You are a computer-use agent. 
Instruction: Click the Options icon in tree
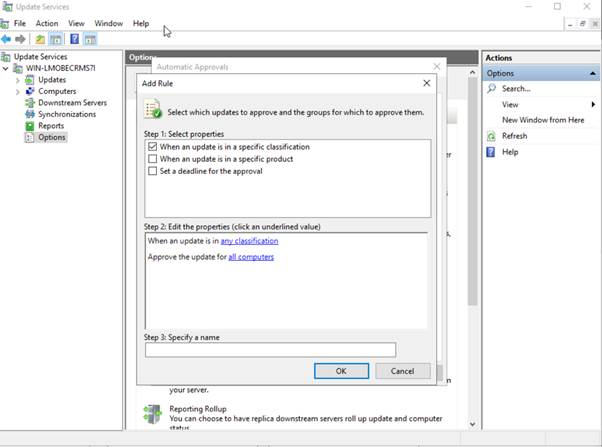click(x=30, y=137)
